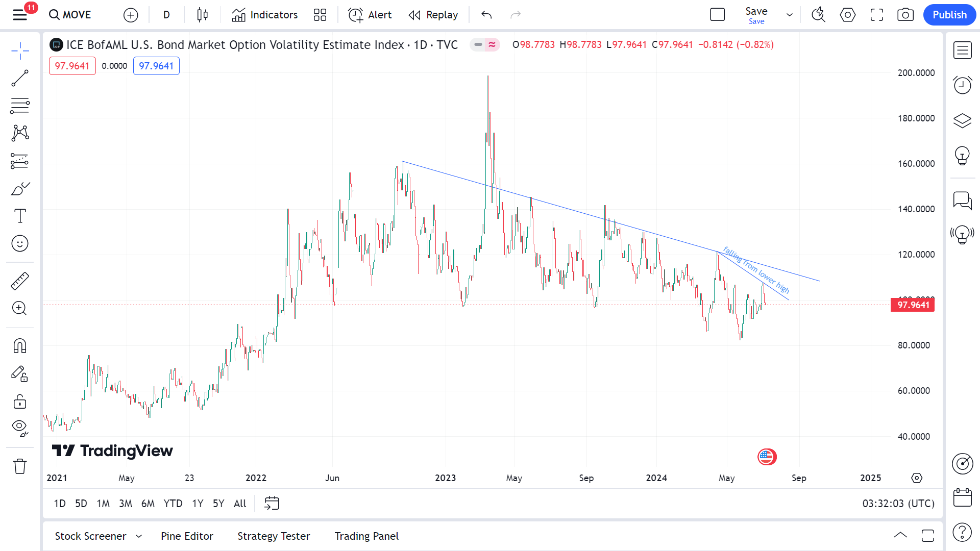Start bar Replay mode
The width and height of the screenshot is (980, 551).
click(x=433, y=15)
